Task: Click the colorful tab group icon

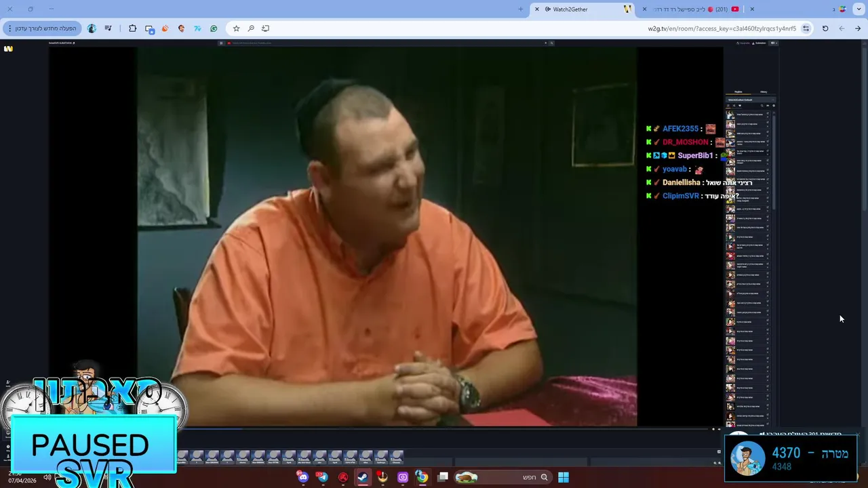Action: coord(842,9)
